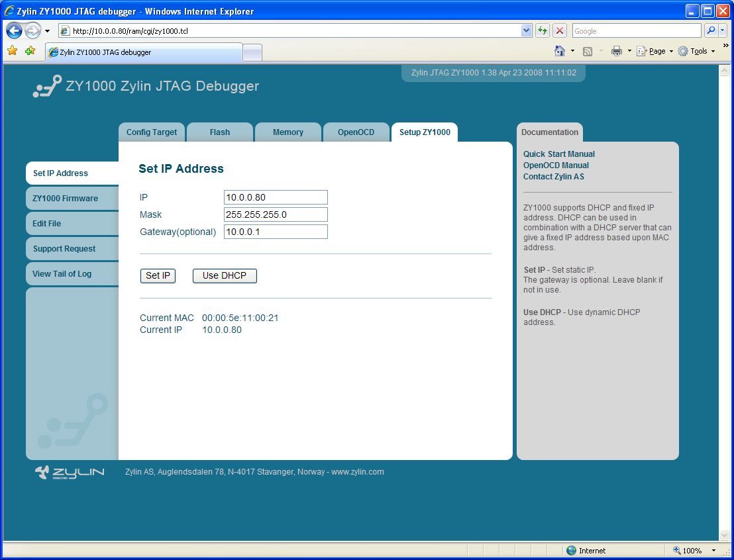Click the browser Forward arrow button
Viewport: 734px width, 560px height.
coord(32,31)
